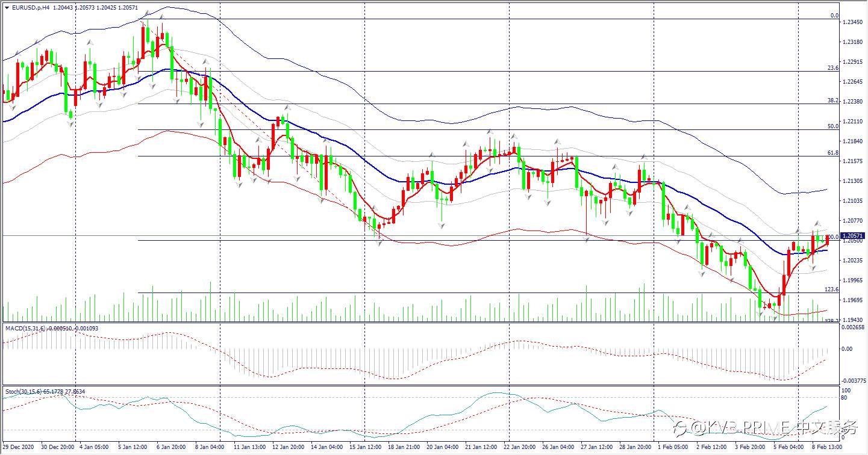
Task: Select the 61.8 Fibonacci level label
Action: pyautogui.click(x=832, y=153)
